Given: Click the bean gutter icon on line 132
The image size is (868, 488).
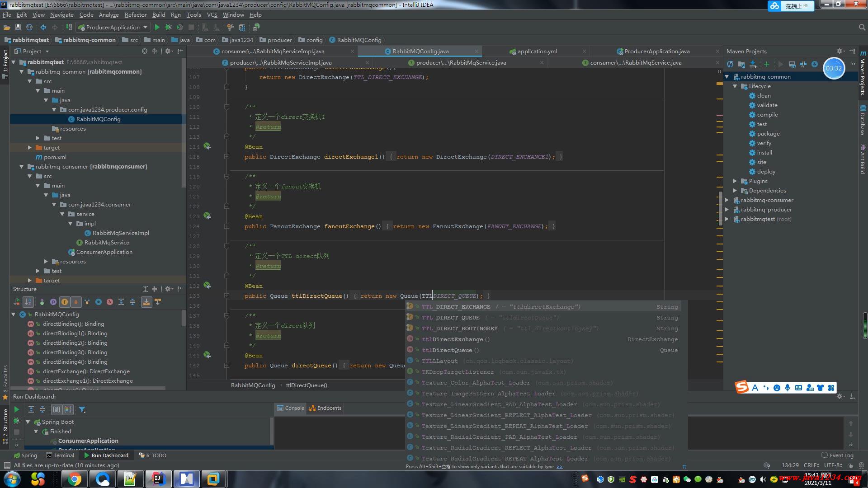Looking at the screenshot, I should (207, 286).
